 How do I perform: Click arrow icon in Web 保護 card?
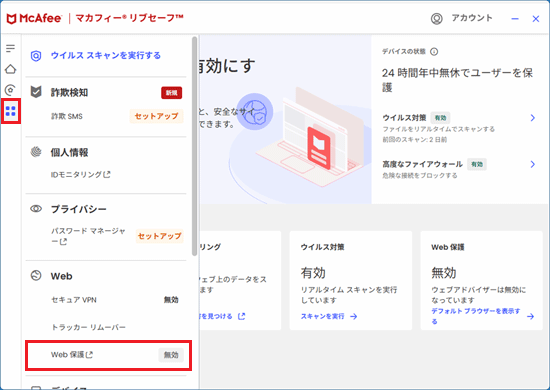[531, 316]
